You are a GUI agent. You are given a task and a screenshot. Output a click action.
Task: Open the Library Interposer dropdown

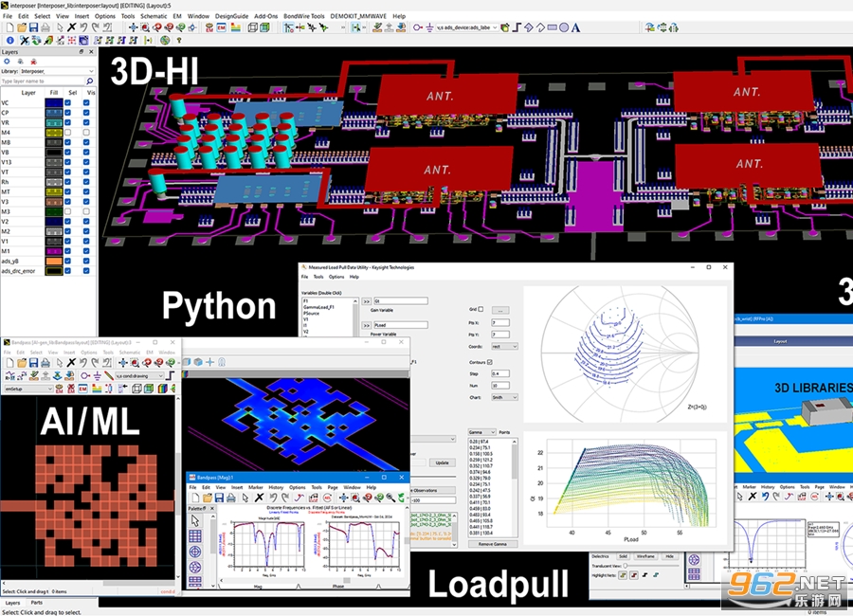click(57, 71)
